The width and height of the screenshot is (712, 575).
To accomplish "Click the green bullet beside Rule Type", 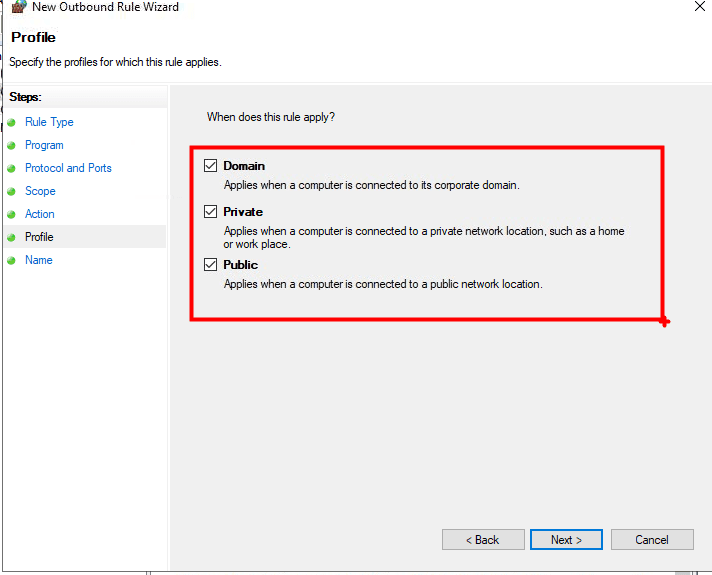I will pos(12,123).
